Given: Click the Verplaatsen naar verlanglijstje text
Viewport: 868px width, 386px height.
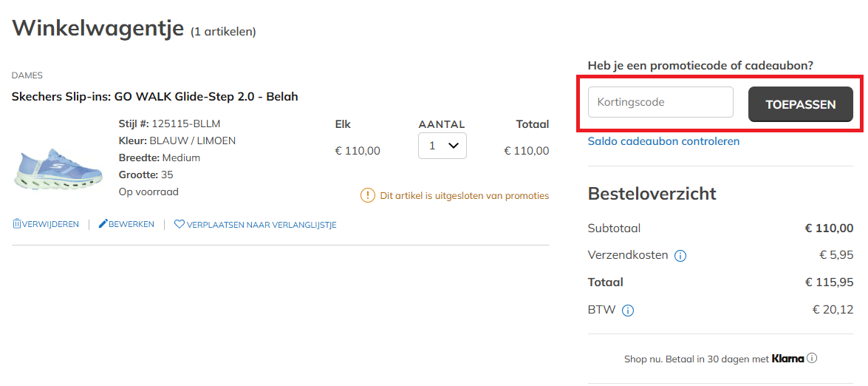Looking at the screenshot, I should (x=262, y=225).
